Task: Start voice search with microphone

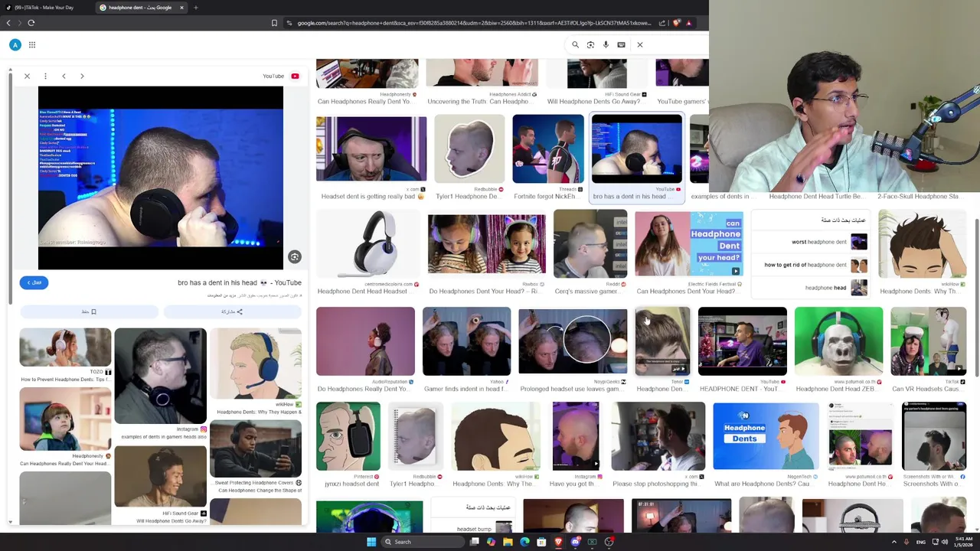Action: tap(606, 45)
